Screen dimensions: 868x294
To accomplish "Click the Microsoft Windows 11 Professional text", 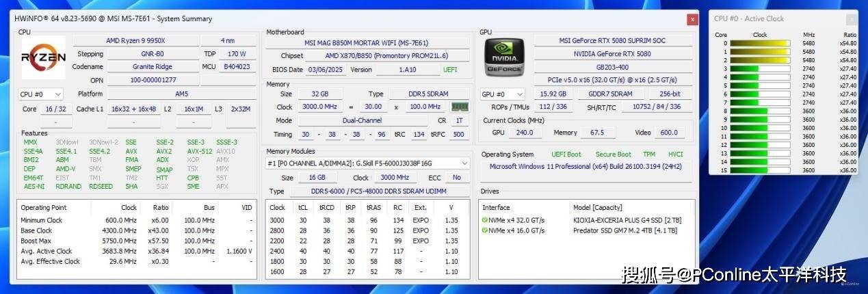I will (586, 167).
